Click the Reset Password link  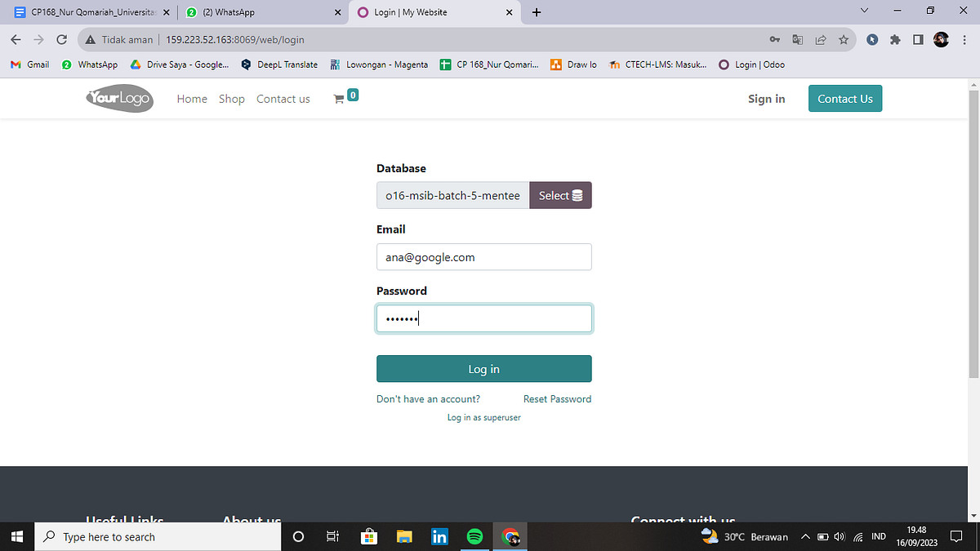click(557, 398)
